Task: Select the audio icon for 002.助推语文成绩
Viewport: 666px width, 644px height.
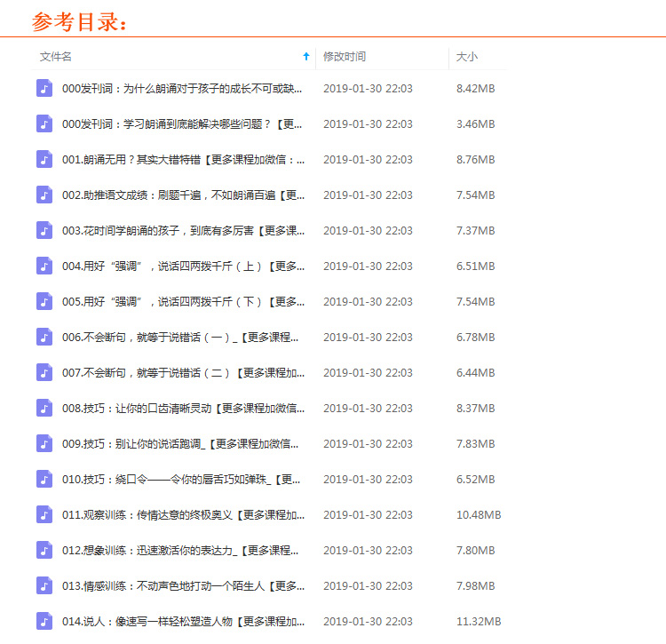Action: coord(44,195)
